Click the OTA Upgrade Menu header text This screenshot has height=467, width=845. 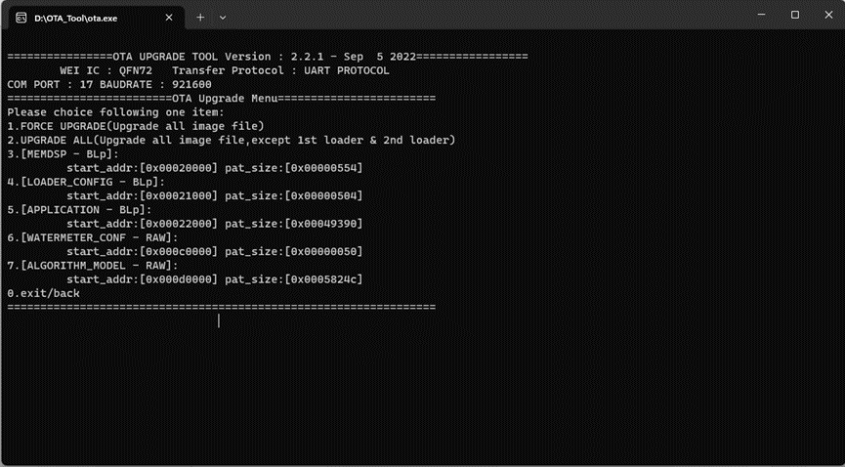225,99
